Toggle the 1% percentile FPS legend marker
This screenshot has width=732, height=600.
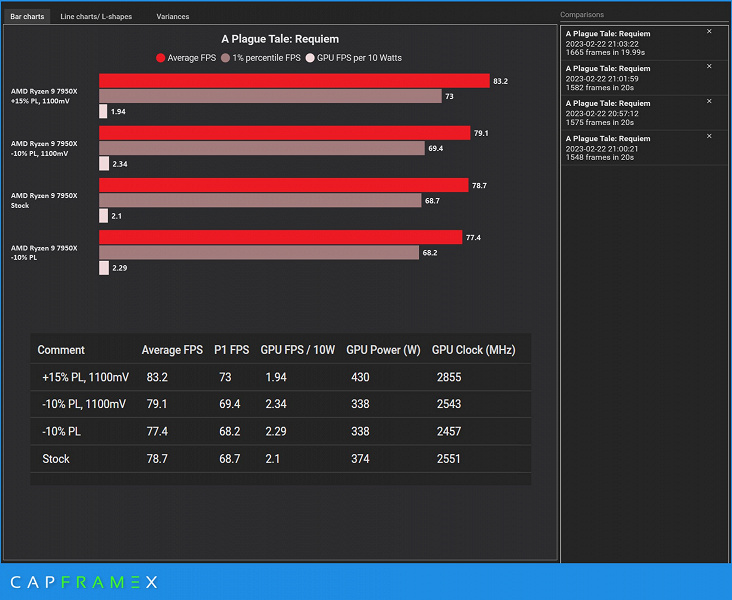tap(225, 58)
